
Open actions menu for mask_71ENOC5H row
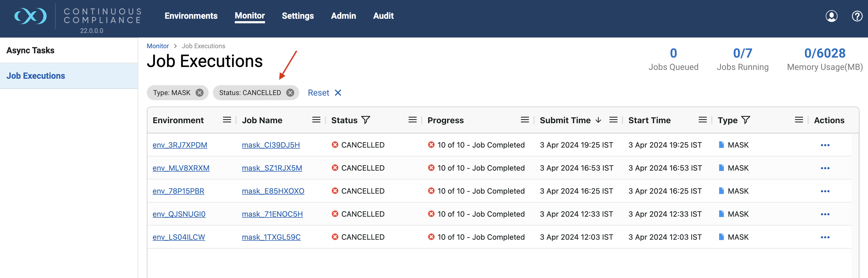(x=825, y=214)
